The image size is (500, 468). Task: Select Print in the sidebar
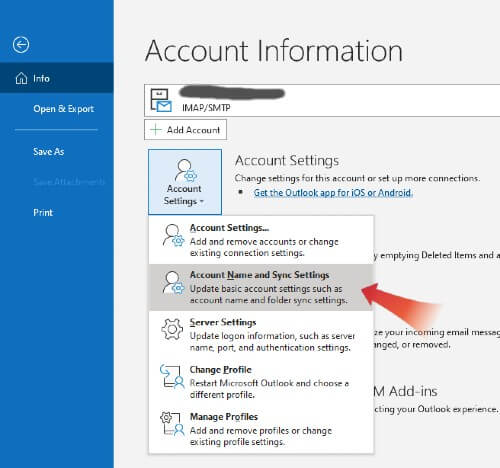coord(43,213)
